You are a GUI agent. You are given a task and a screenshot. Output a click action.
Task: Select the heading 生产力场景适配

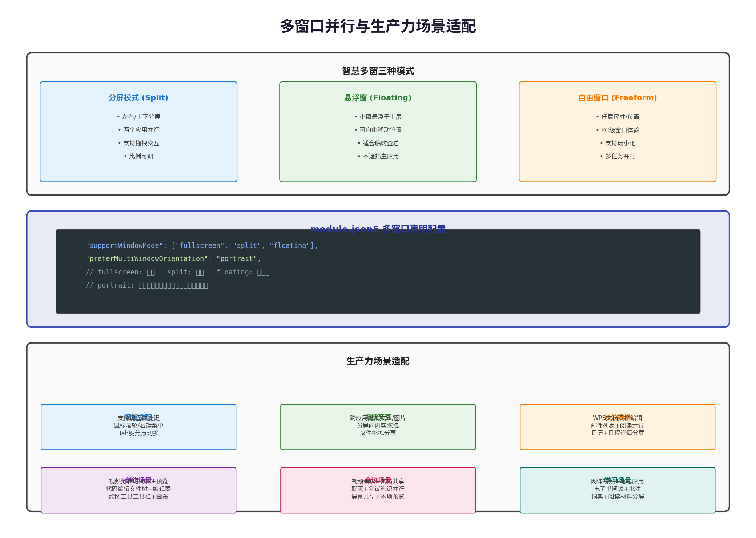[378, 361]
